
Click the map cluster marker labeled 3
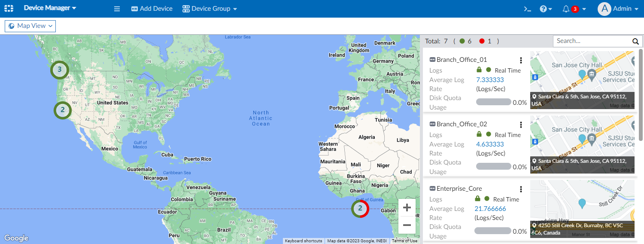coord(60,69)
